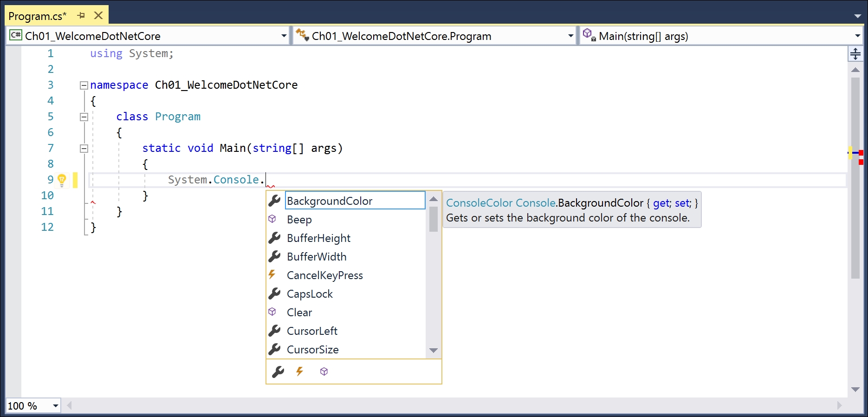The image size is (868, 417).
Task: Click the C# project icon in navigation bar
Action: 16,35
